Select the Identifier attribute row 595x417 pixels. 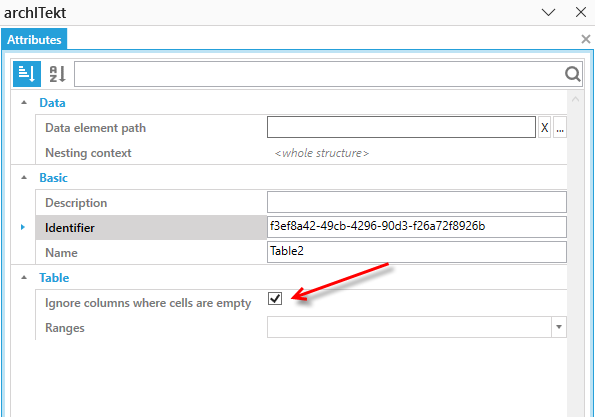tap(151, 227)
